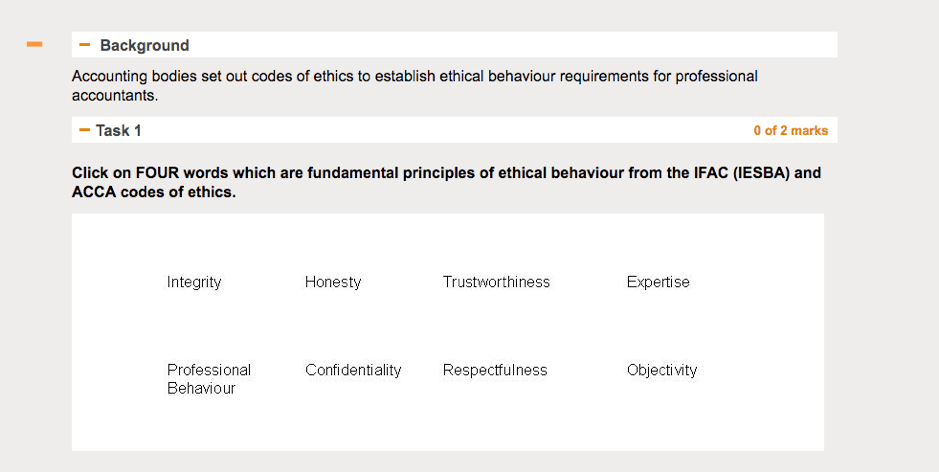This screenshot has width=939, height=472.
Task: Collapse the Background section minus icon
Action: (85, 45)
